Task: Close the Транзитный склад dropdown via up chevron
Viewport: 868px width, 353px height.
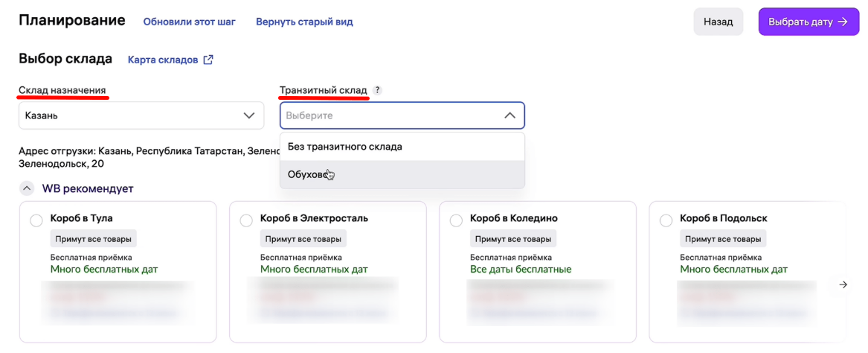Action: click(509, 116)
